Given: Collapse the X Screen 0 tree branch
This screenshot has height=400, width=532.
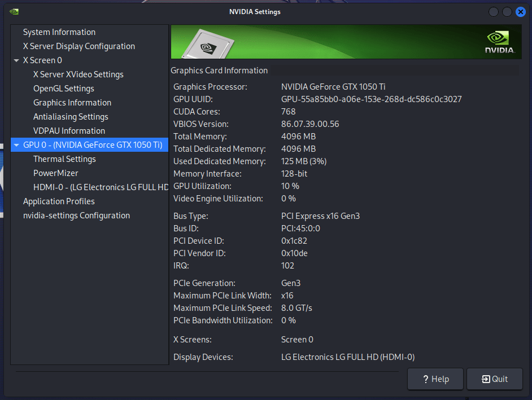Looking at the screenshot, I should 16,60.
